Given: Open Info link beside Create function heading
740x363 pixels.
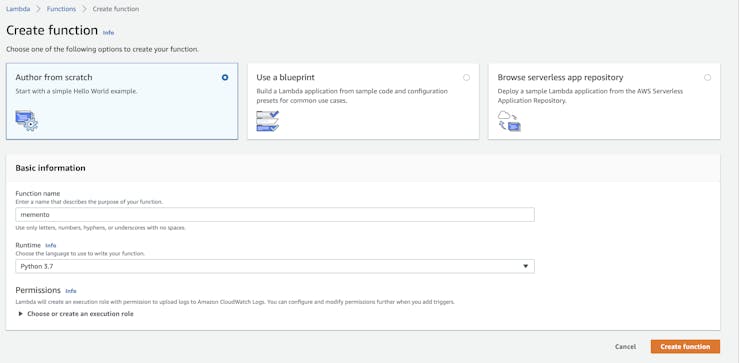Looking at the screenshot, I should [109, 33].
